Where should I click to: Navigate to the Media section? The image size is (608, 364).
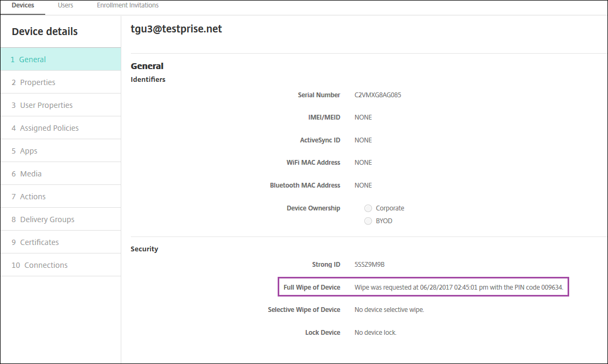(x=30, y=174)
